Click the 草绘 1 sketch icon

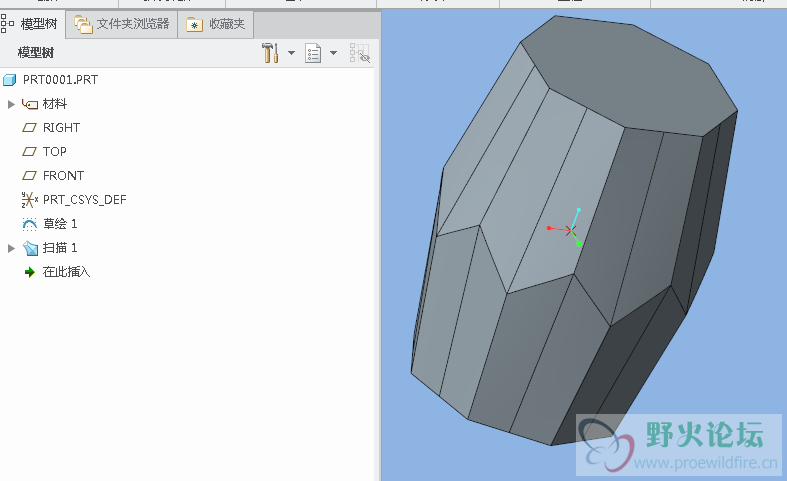(30, 224)
